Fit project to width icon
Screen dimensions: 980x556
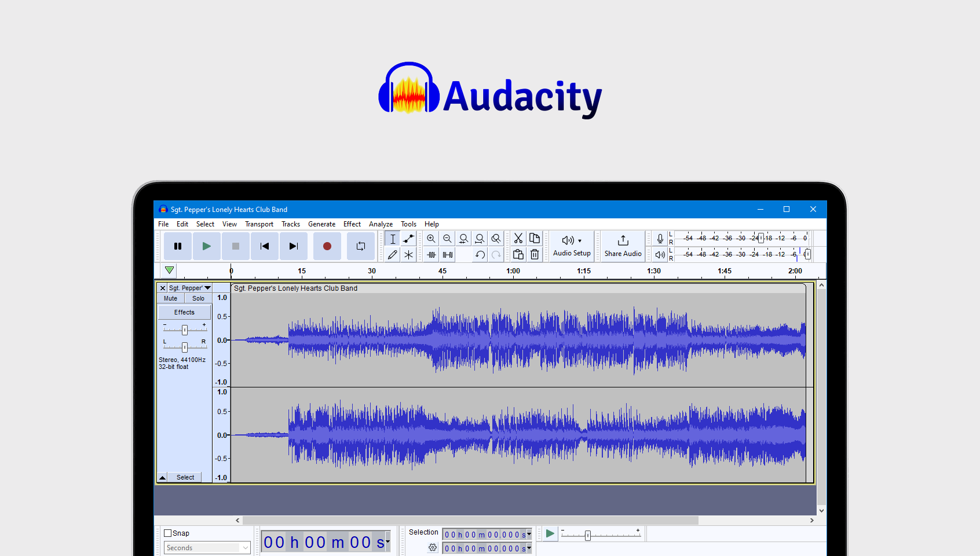tap(480, 239)
